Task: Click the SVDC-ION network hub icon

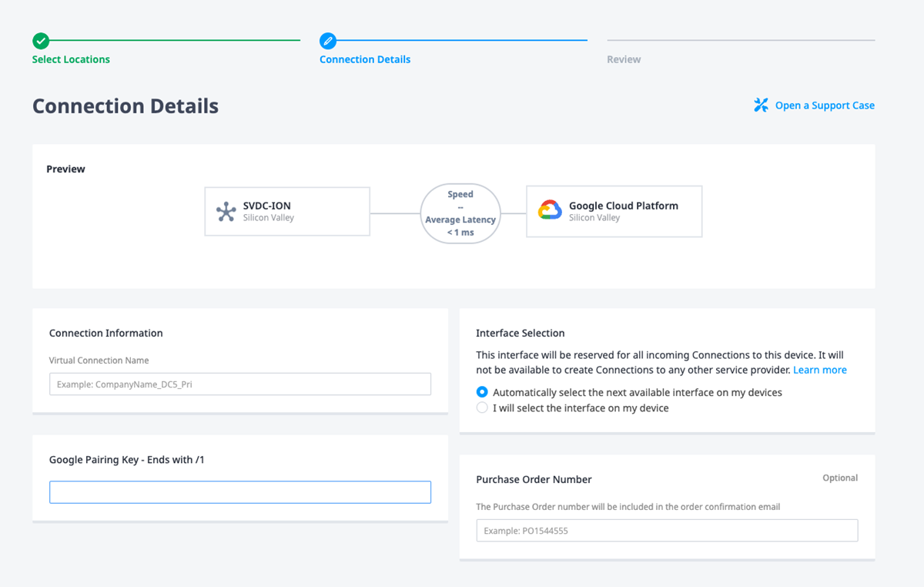Action: [226, 212]
